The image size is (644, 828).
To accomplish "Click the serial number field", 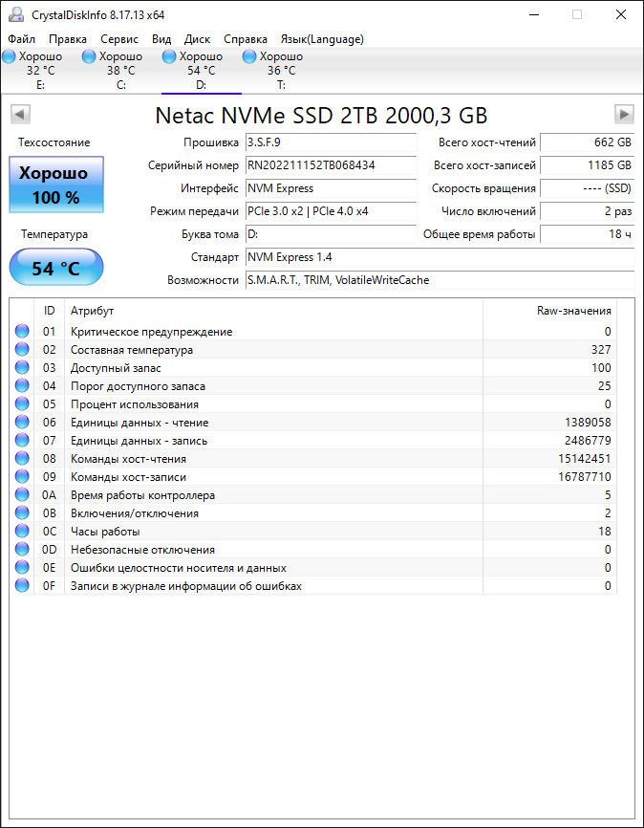I will coord(331,165).
